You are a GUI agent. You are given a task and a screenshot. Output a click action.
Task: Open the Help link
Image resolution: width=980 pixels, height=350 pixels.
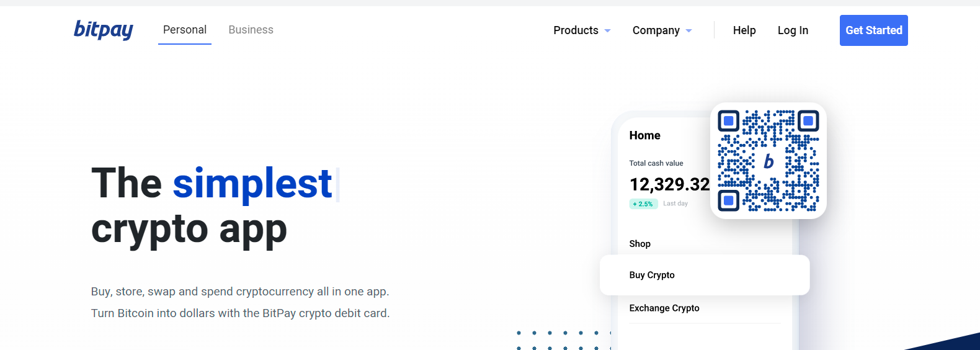tap(744, 30)
